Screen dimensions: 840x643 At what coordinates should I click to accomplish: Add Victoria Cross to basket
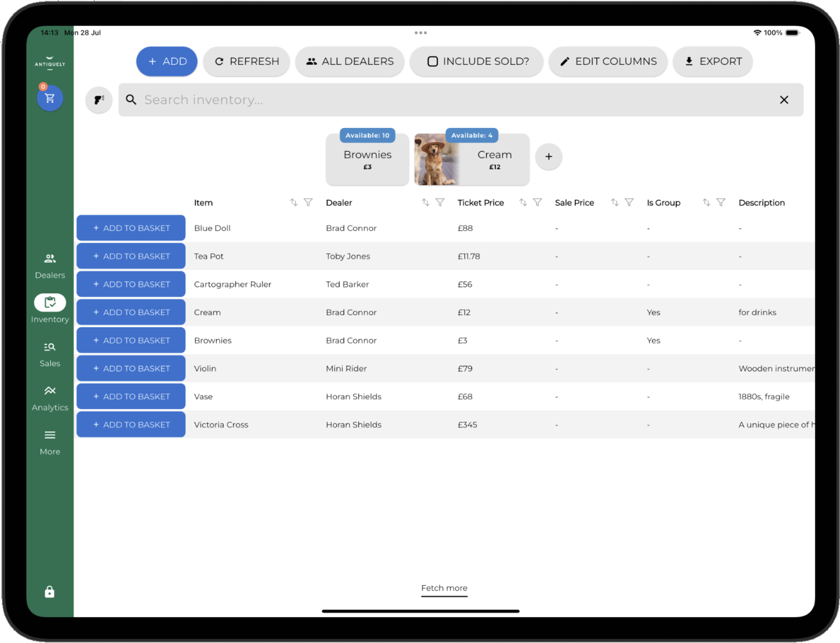point(131,424)
